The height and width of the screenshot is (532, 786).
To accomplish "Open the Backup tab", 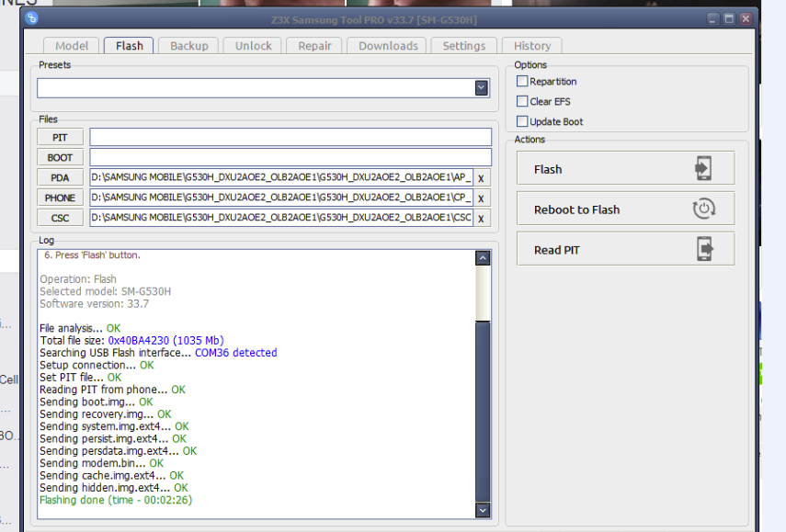I will coord(189,46).
